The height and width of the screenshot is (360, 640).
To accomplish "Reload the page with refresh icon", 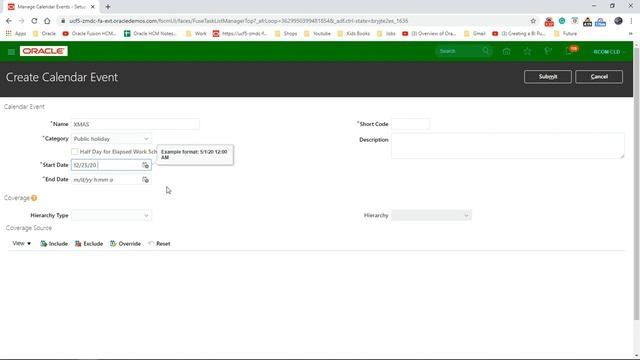I will [x=34, y=21].
